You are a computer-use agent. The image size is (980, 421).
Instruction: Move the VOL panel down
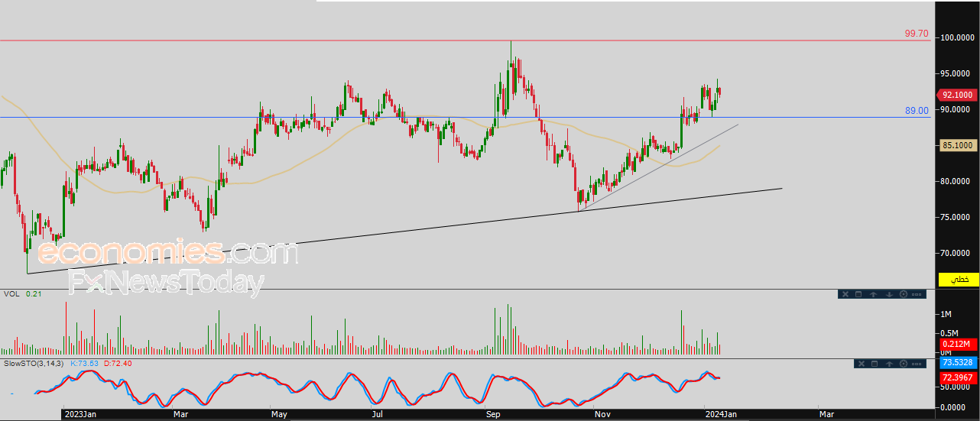(x=889, y=294)
